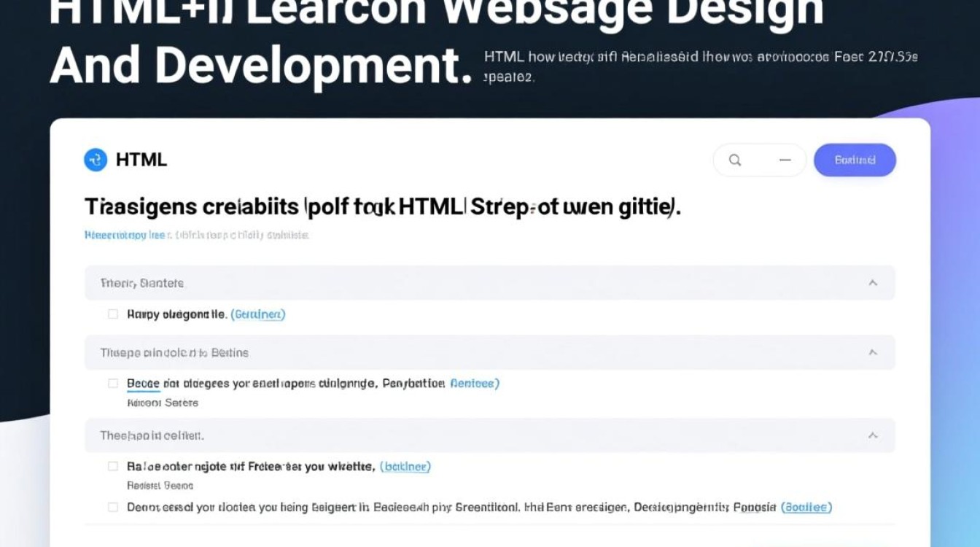The height and width of the screenshot is (547, 980).
Task: Click the blue circular HTML logo icon
Action: tap(96, 160)
